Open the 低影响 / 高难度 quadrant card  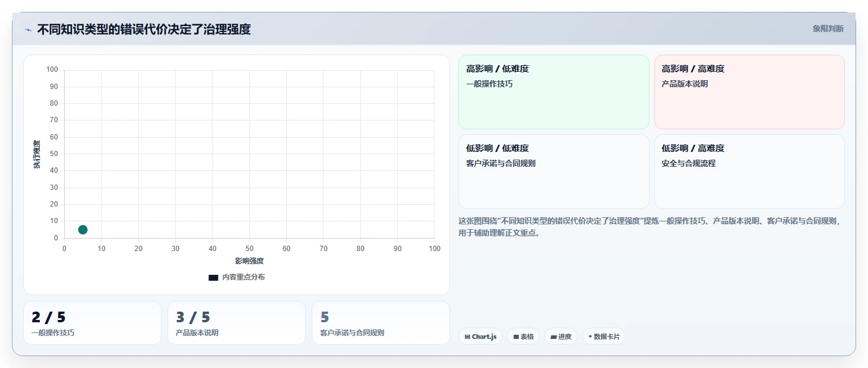tap(749, 172)
